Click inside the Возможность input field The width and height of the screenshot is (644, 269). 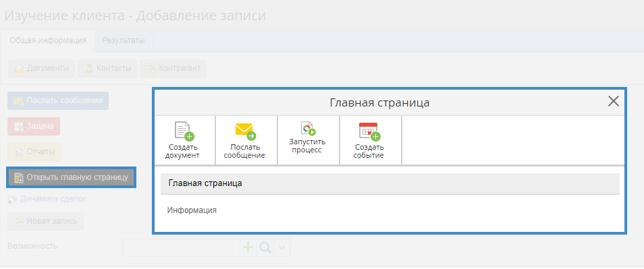[181, 247]
